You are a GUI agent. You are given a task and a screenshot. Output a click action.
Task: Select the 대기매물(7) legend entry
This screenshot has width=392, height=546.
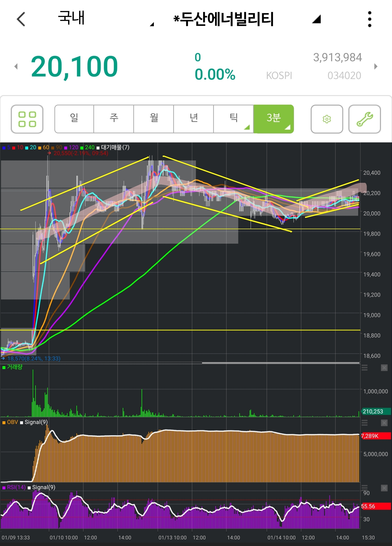point(113,147)
